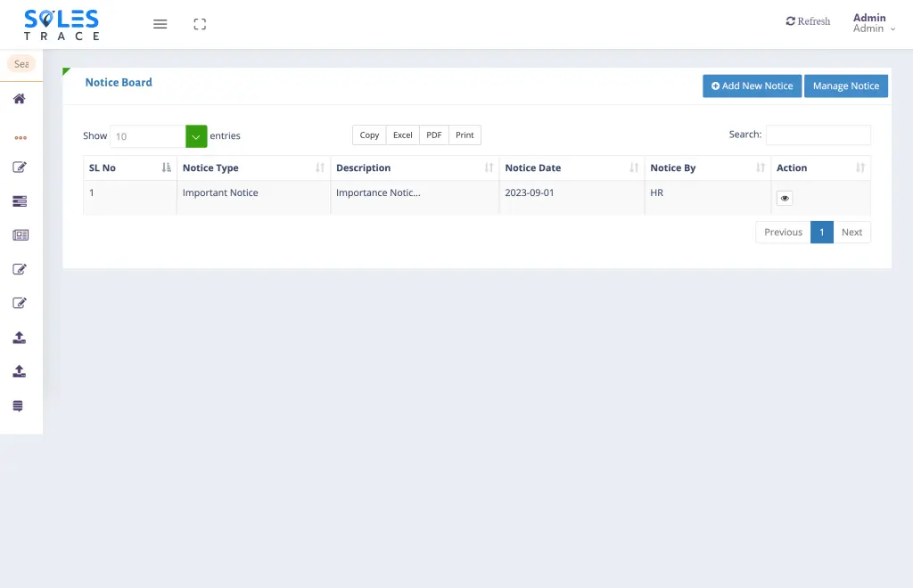Print the notice table
The width and height of the screenshot is (913, 588).
coord(465,135)
